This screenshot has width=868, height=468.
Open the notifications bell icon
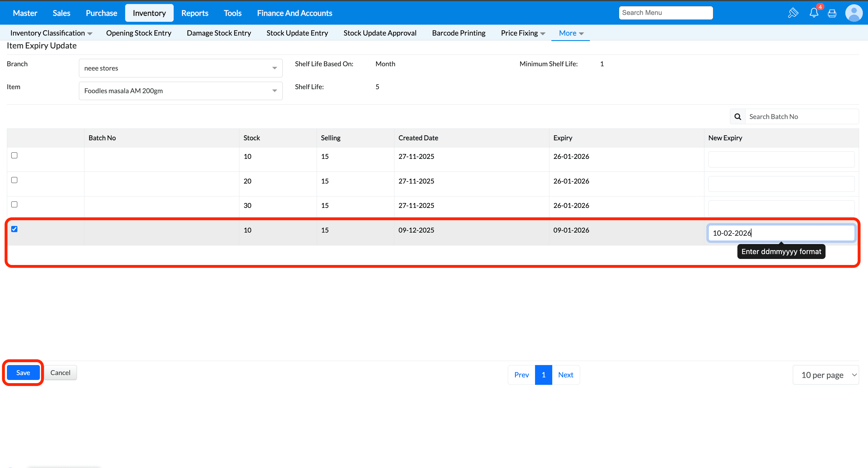pyautogui.click(x=813, y=13)
